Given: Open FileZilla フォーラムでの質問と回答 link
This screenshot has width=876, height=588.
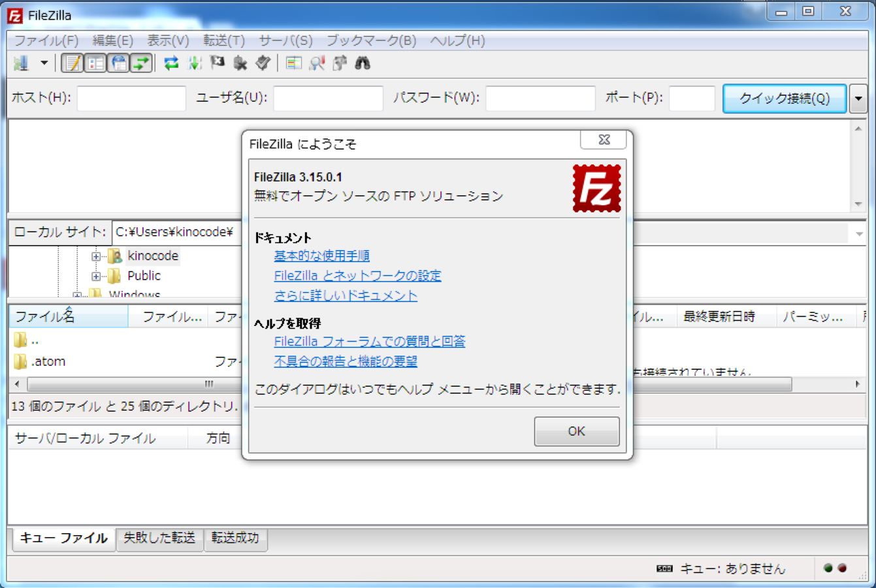Looking at the screenshot, I should [370, 341].
